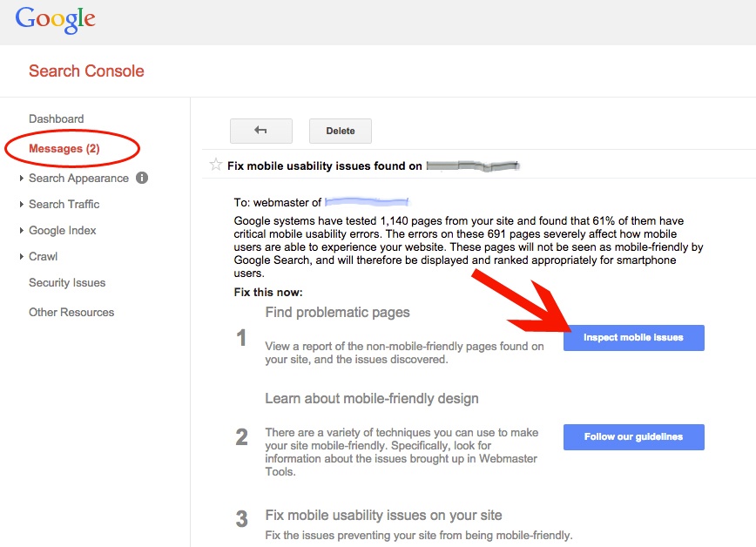Click the Google logo
This screenshot has width=756, height=547.
tap(55, 20)
